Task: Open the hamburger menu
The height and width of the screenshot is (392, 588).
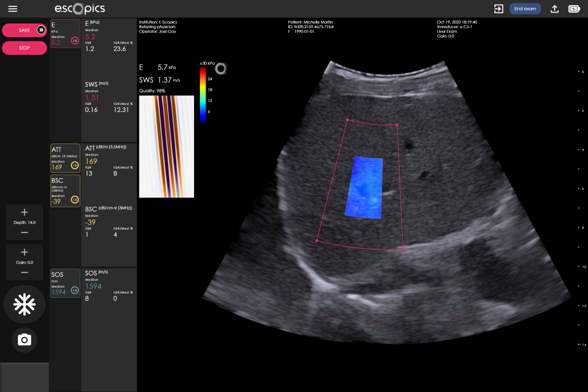Action: [x=13, y=9]
